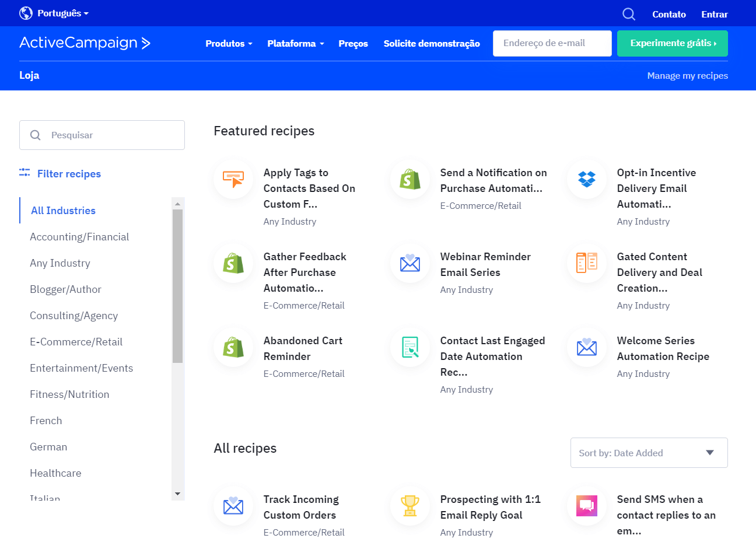Select the trophy icon for Prospecting with 1:1 Email
This screenshot has height=542, width=756.
point(410,506)
